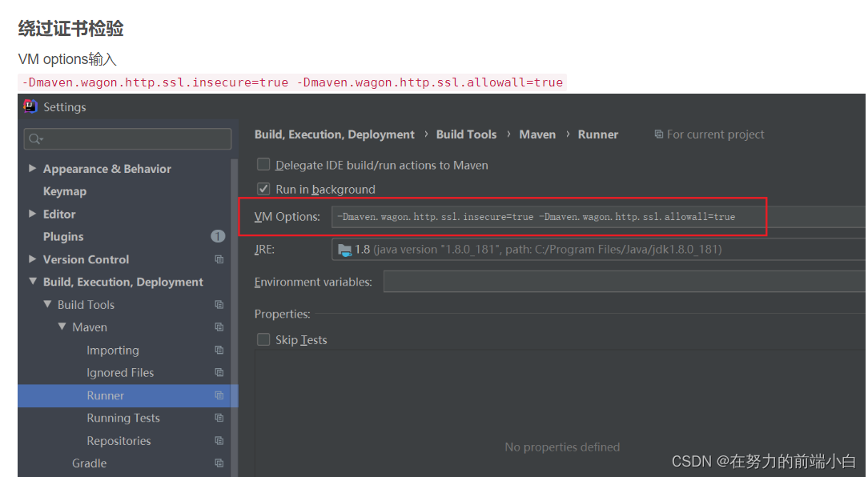
Task: Click Build, Execution, Deployment breadcrumb
Action: point(335,134)
